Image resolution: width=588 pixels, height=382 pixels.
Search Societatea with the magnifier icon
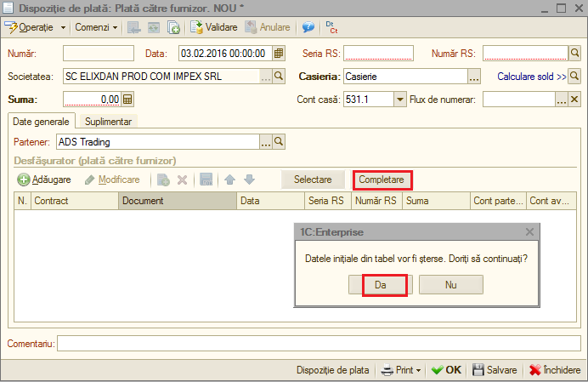pyautogui.click(x=279, y=77)
